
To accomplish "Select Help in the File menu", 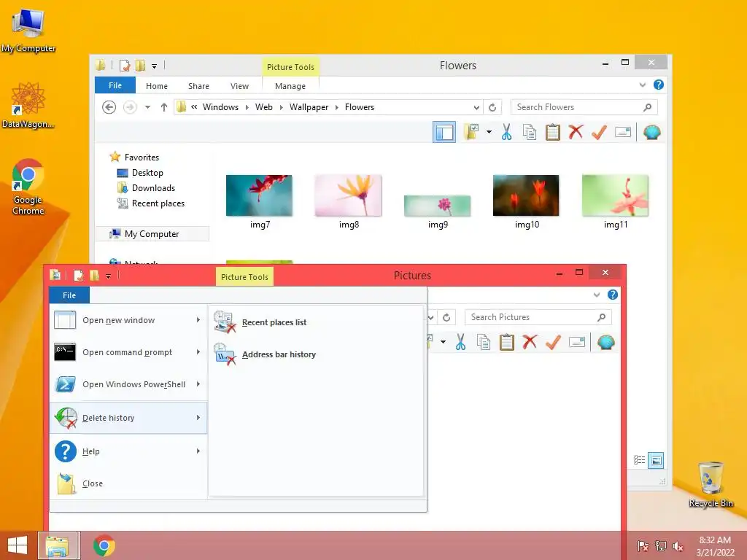I will tap(128, 451).
